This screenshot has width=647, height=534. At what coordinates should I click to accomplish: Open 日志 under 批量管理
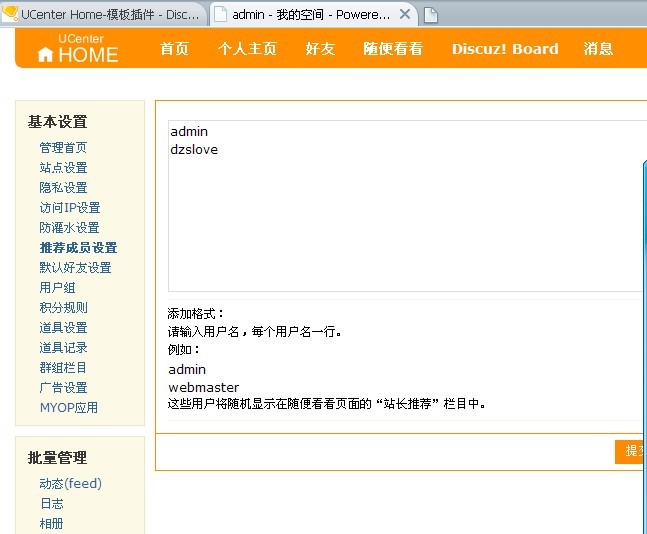52,503
